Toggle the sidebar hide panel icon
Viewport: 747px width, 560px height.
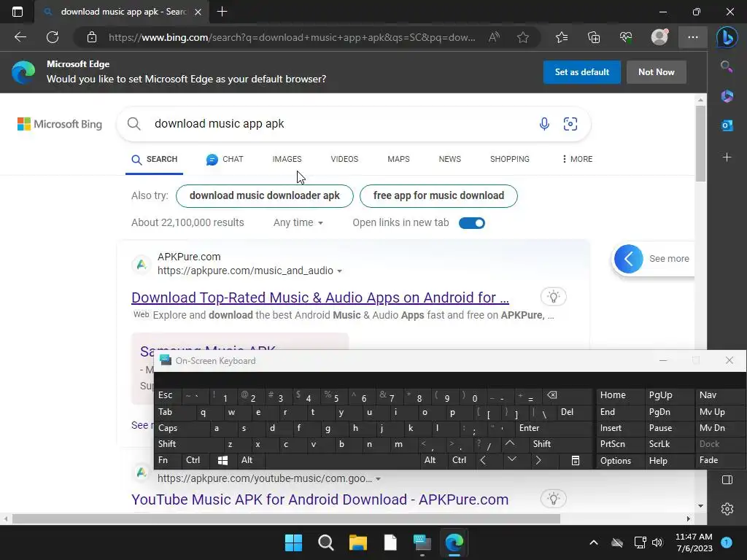pos(727,480)
